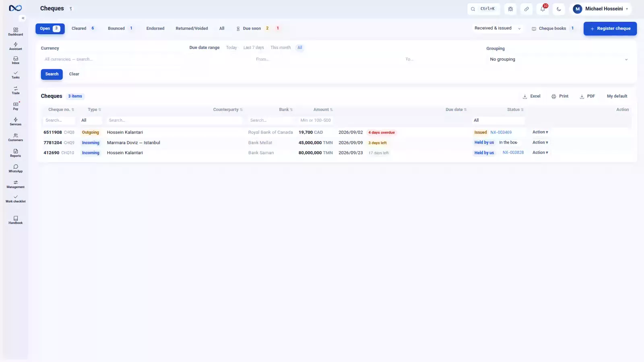Collapse the sidebar with the double-chevron icon
Screen dimensions: 644x362
23,18
